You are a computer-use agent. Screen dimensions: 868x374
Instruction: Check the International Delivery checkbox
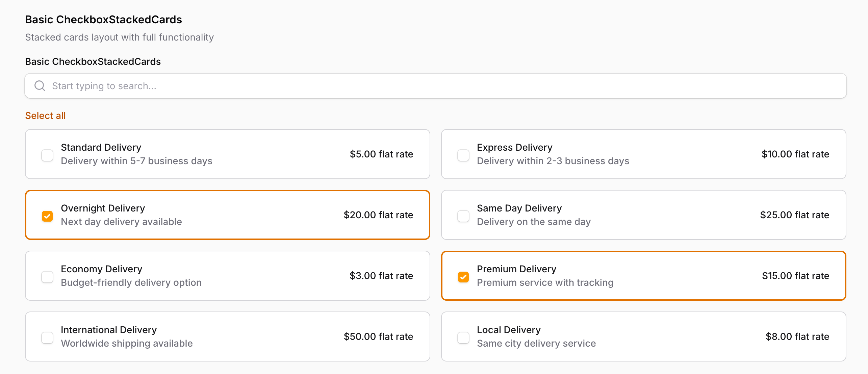coord(47,338)
